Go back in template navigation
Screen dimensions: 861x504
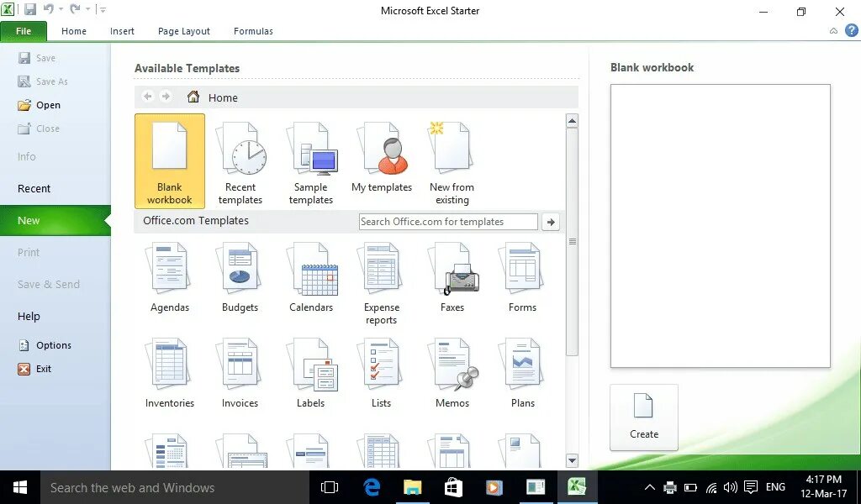click(148, 97)
